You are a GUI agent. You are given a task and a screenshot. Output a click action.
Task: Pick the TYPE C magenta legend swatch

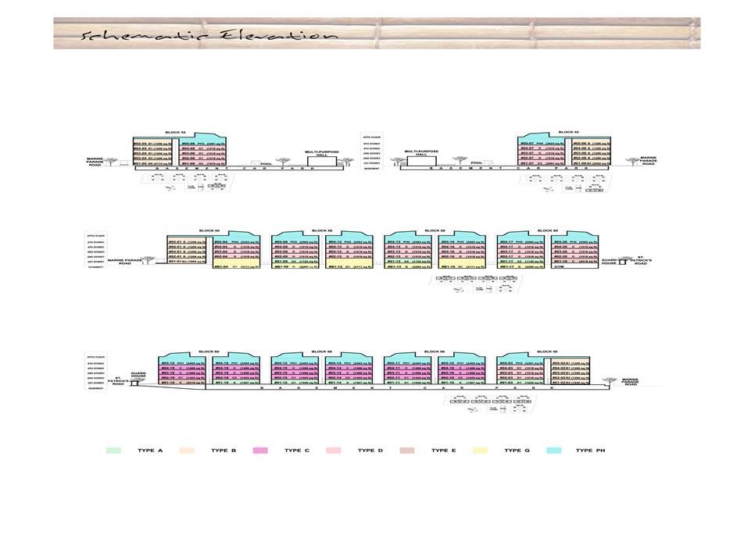pos(260,451)
